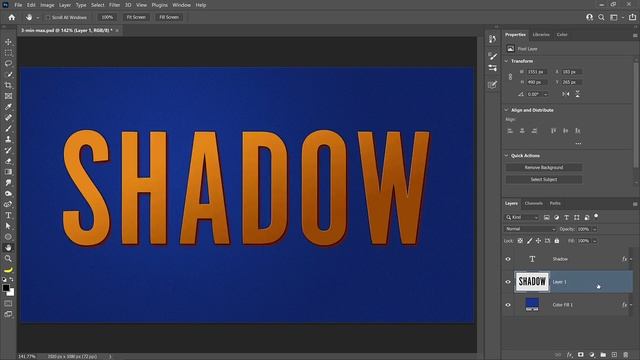Add layer style fx icon at panel bottom
Image resolution: width=640 pixels, height=360 pixels.
[569, 355]
